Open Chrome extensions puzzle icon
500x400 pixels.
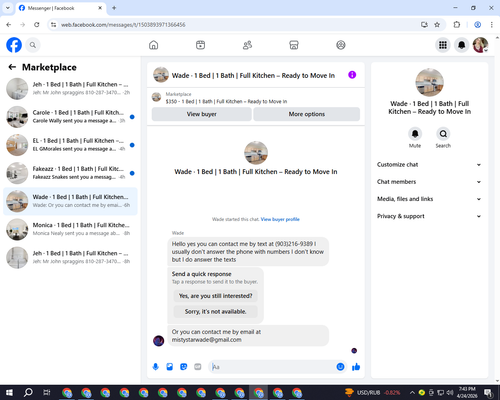457,25
